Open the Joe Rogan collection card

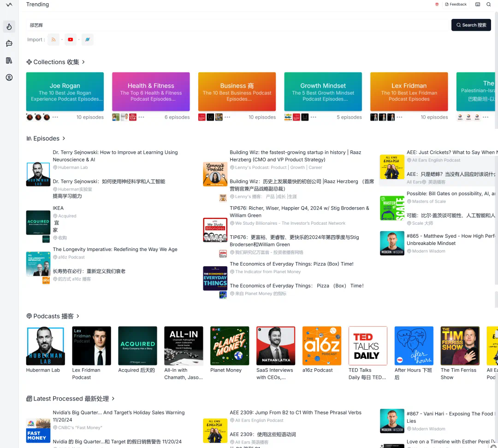[65, 92]
